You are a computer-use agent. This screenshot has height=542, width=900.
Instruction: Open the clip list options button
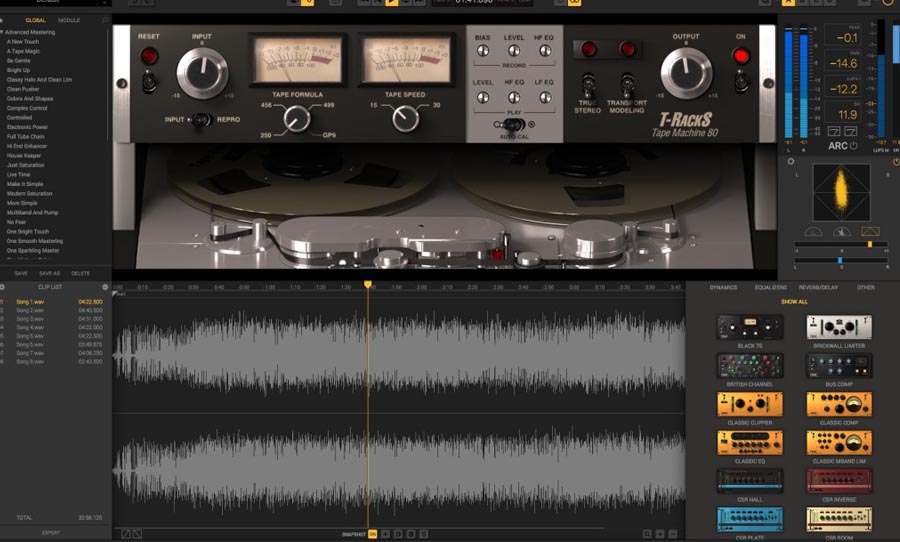point(105,287)
